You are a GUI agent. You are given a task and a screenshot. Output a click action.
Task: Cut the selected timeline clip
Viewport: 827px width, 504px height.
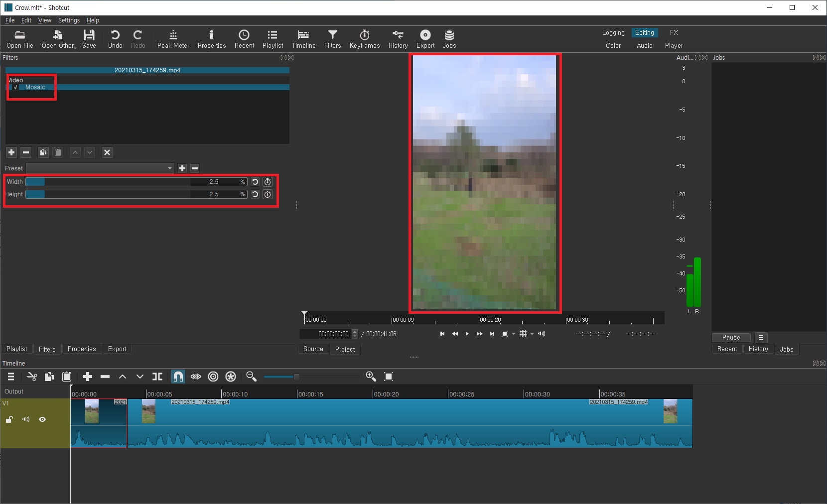point(32,377)
